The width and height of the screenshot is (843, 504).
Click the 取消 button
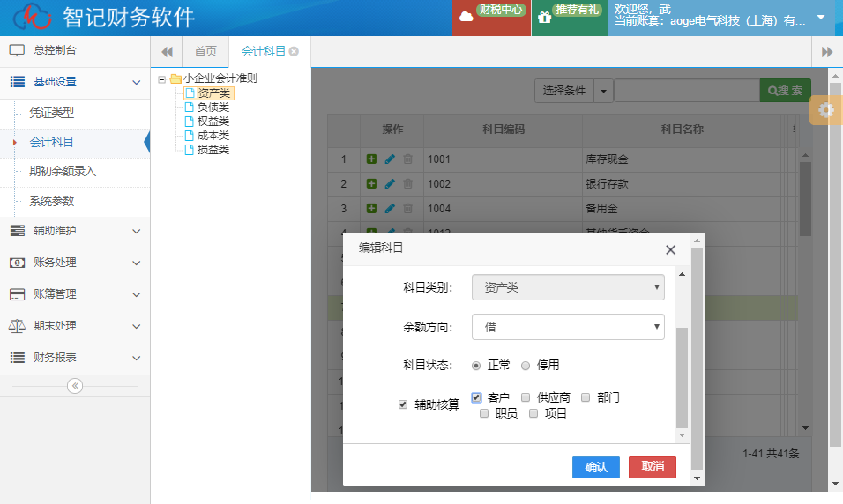click(653, 468)
